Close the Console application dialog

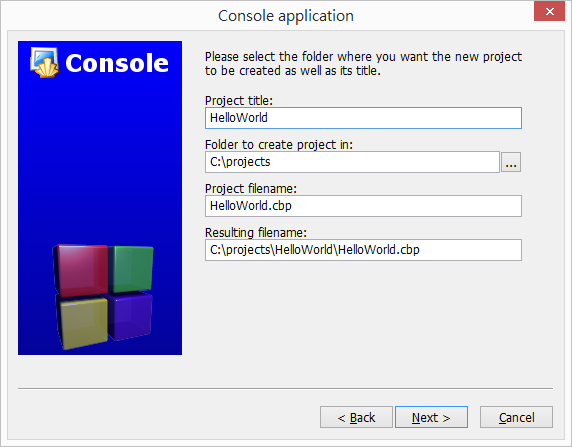pyautogui.click(x=549, y=11)
